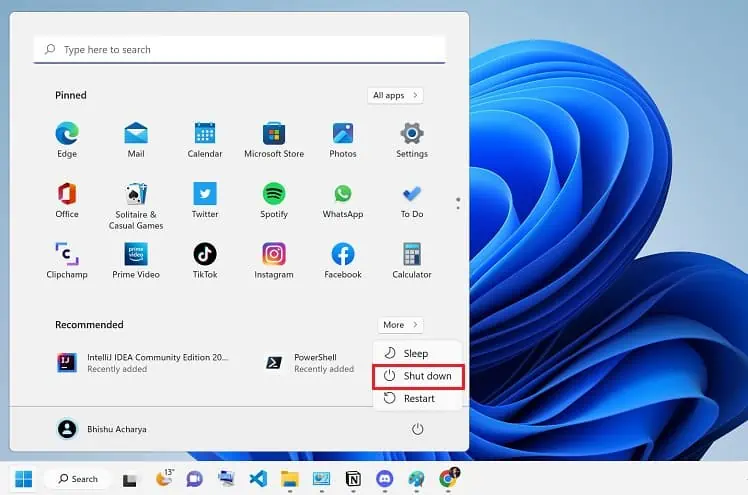Open the recommended IntelliJ IDEA Community Edition
The height and width of the screenshot is (495, 748).
[143, 363]
